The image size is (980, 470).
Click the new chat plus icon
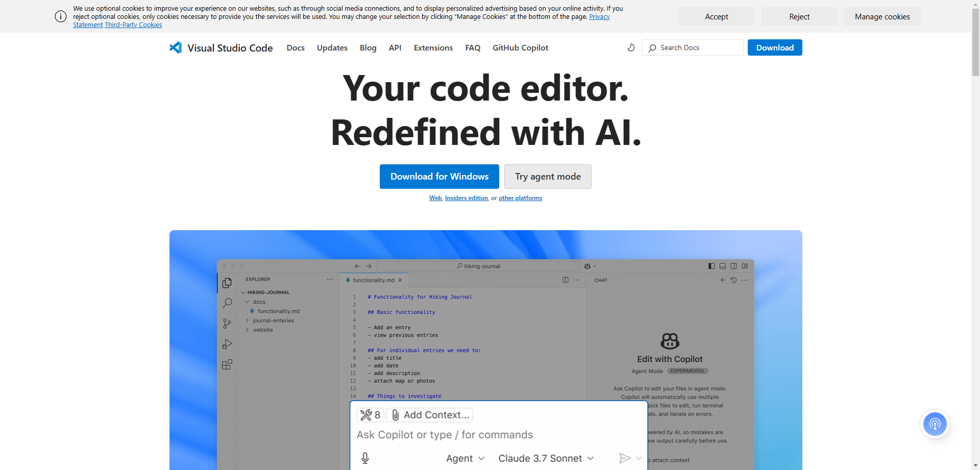click(722, 280)
